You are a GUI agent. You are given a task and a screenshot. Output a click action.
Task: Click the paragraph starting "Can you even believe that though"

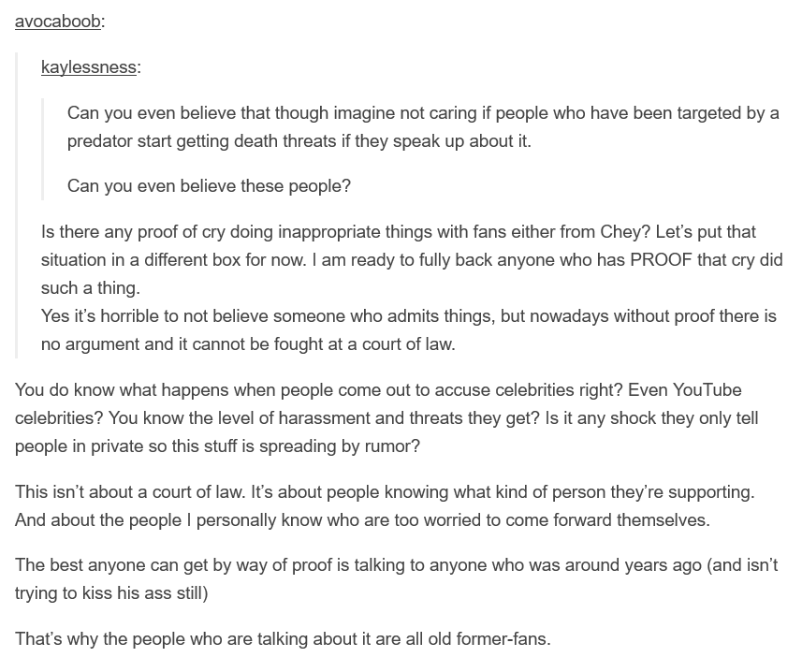click(x=423, y=127)
